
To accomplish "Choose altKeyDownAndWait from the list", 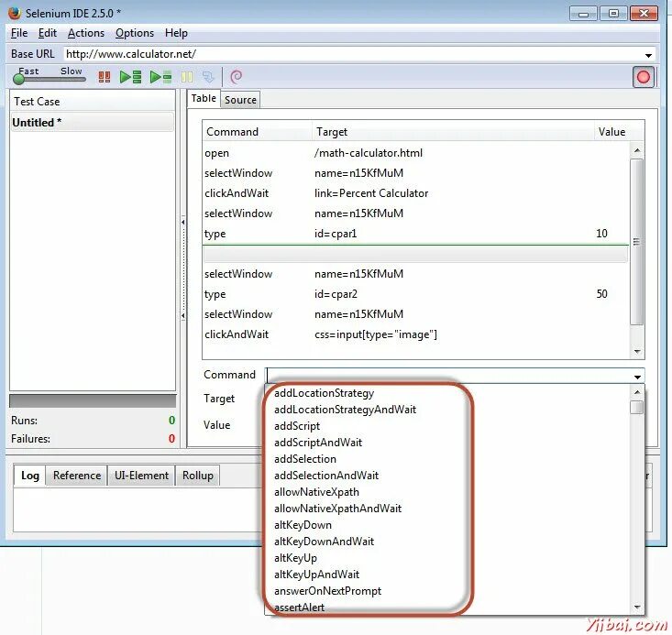I will point(324,542).
